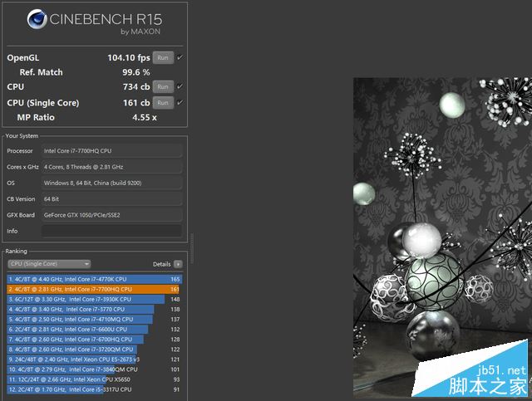Run the CPU benchmark
This screenshot has height=401, width=532.
(x=163, y=87)
